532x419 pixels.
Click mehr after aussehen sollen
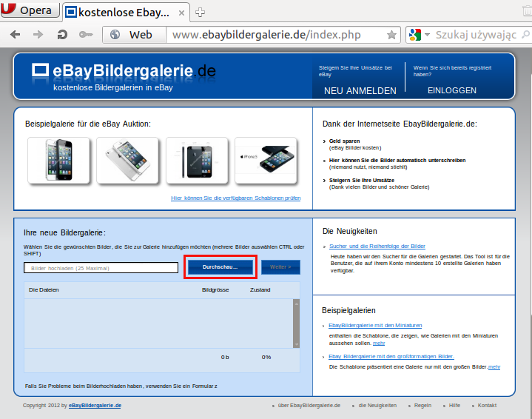(379, 343)
